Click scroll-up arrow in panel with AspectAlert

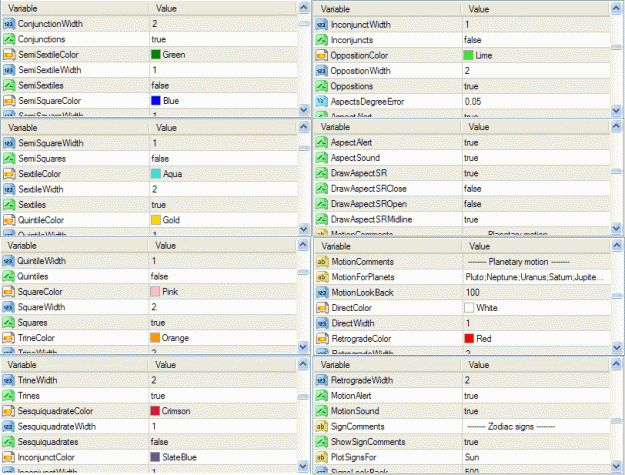(x=616, y=126)
